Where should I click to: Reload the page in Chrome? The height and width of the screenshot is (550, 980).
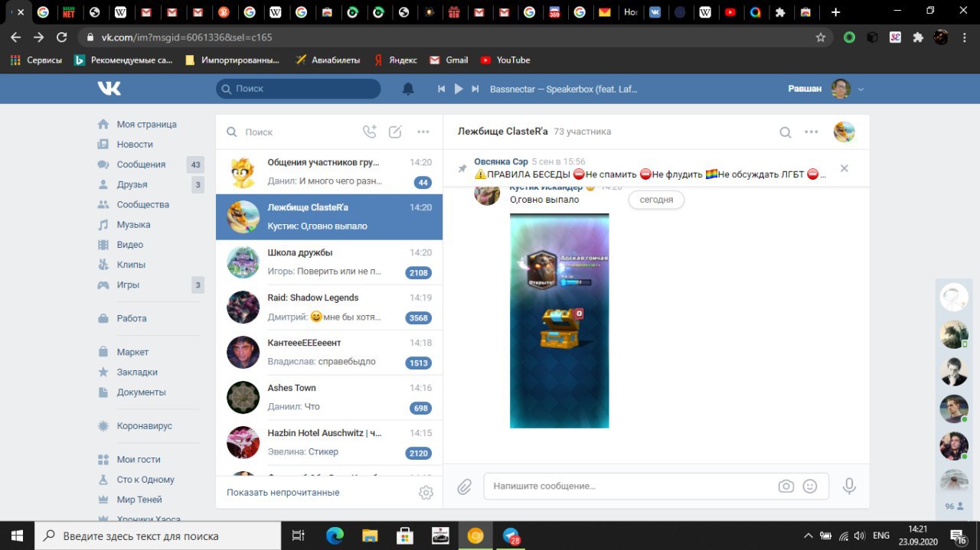tap(62, 37)
